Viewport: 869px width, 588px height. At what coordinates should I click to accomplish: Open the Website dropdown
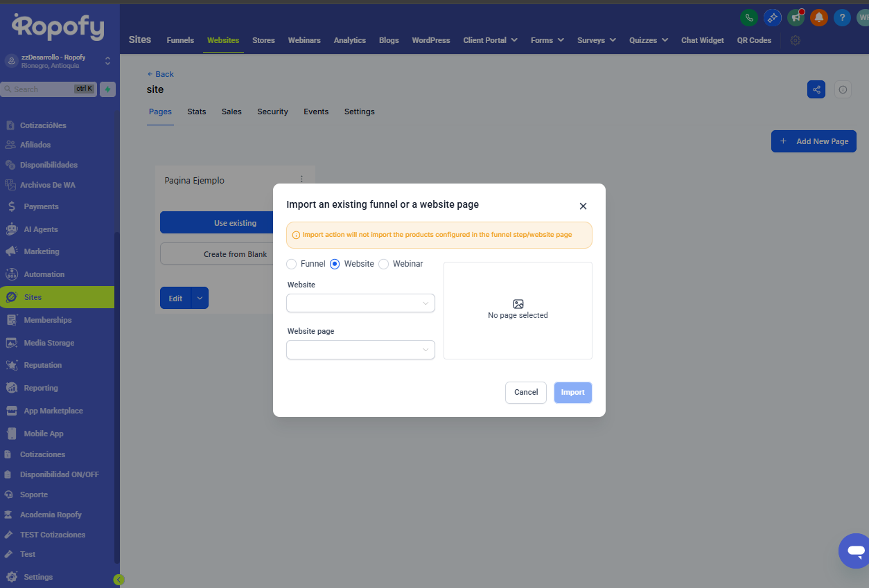[360, 303]
